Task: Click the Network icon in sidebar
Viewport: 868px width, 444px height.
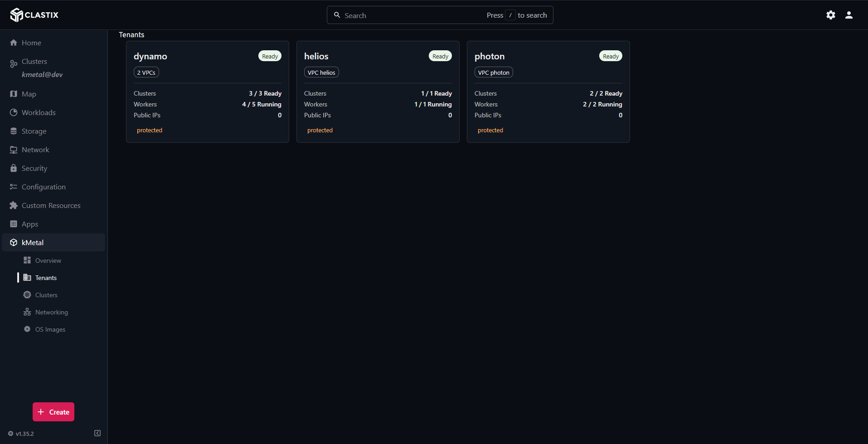Action: (14, 150)
